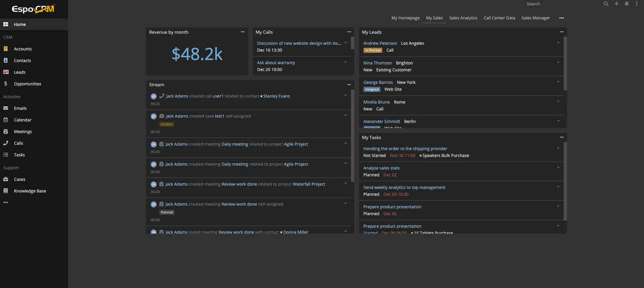Image resolution: width=644 pixels, height=288 pixels.
Task: Show more sidebar items with ellipsis
Action: point(6,202)
